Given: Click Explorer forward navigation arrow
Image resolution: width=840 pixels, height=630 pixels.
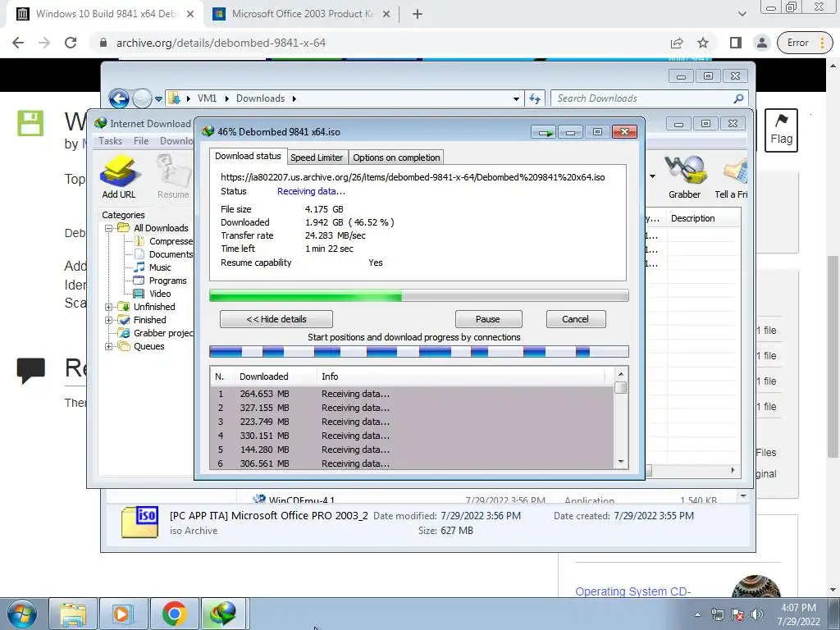Looking at the screenshot, I should tap(142, 98).
